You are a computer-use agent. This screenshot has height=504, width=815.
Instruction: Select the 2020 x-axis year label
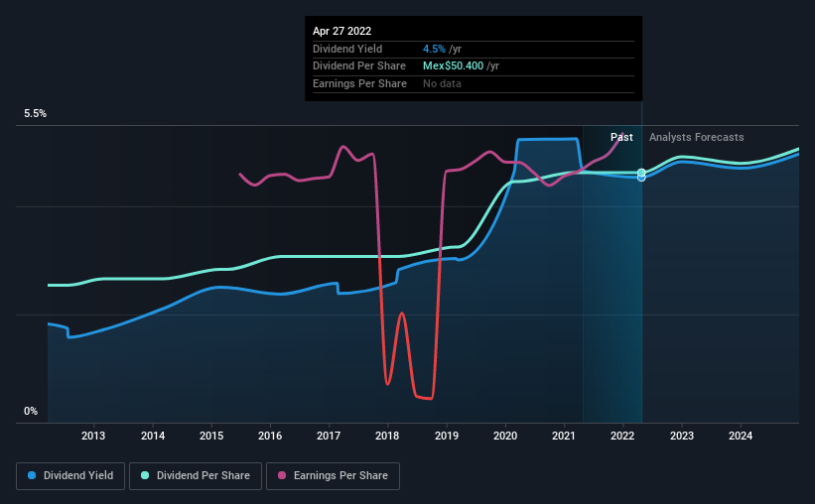tap(505, 436)
